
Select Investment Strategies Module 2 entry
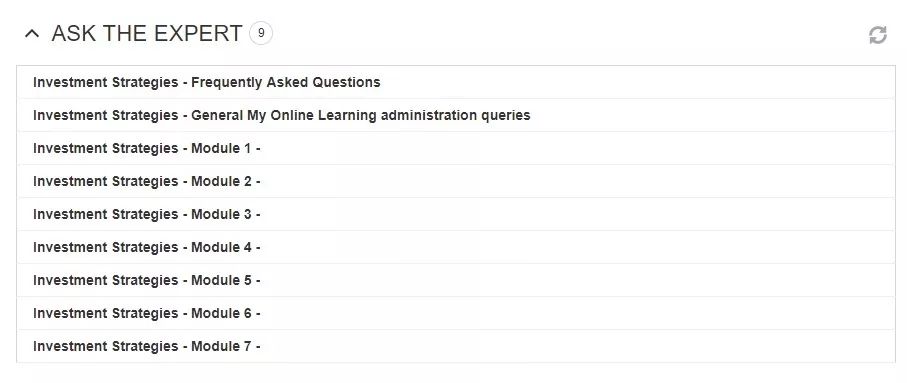456,181
